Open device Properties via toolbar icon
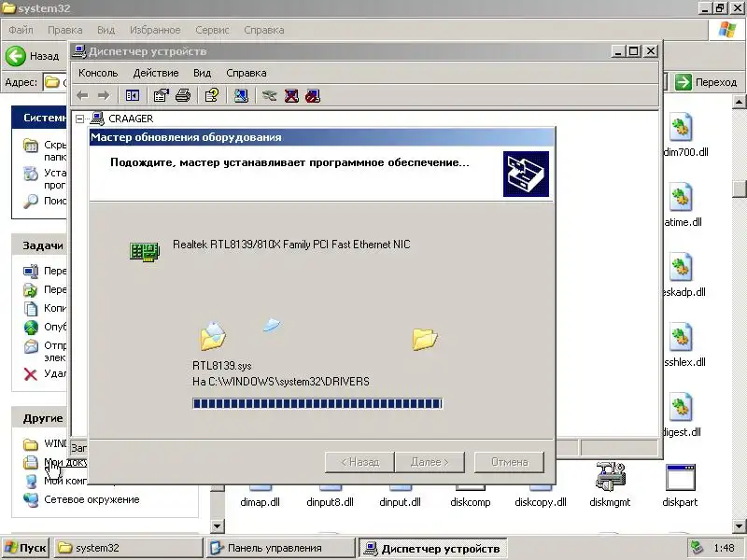Screen dimensions: 747x560 [x=161, y=96]
